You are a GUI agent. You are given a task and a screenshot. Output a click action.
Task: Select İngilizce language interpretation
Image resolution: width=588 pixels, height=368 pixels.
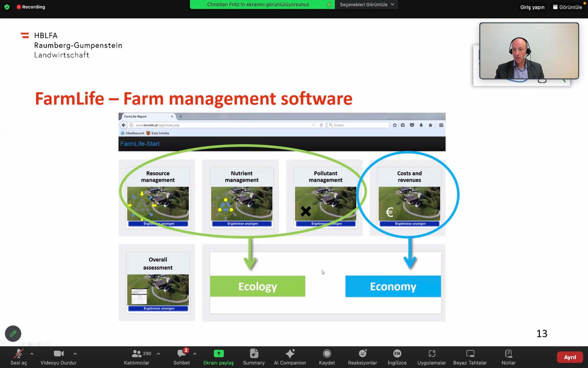(x=397, y=354)
